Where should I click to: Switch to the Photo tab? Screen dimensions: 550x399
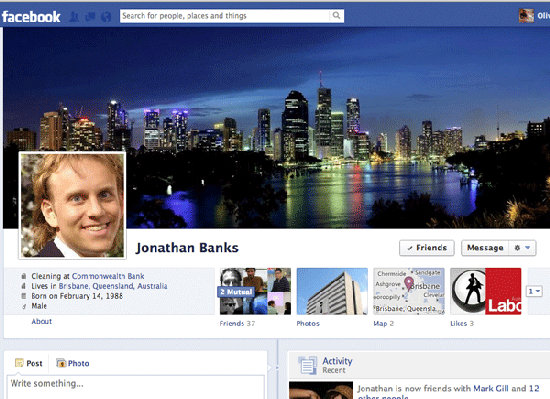pyautogui.click(x=73, y=363)
